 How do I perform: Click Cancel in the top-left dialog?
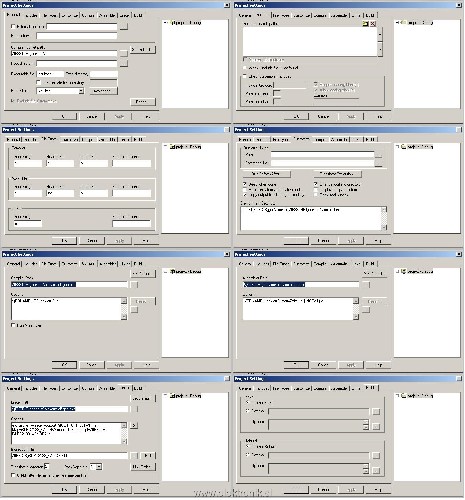pyautogui.click(x=92, y=117)
